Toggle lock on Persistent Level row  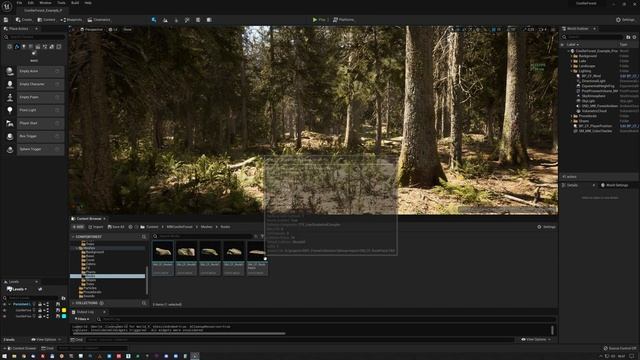[x=40, y=304]
